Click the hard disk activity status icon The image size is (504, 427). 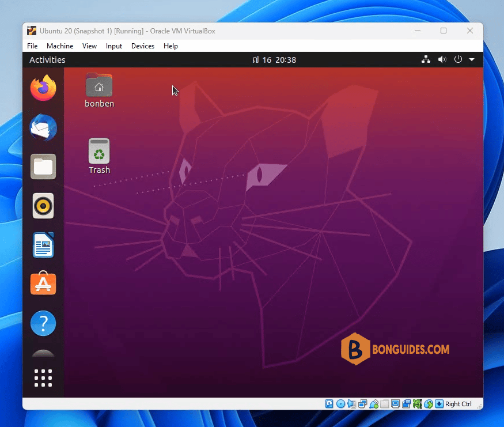click(329, 404)
